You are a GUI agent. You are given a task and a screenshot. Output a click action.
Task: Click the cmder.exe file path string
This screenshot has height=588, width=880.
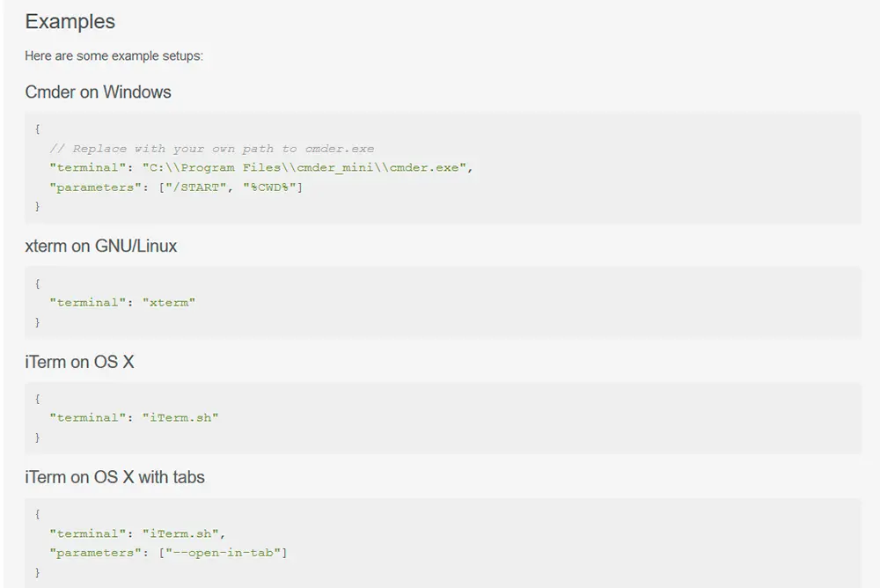tap(304, 167)
